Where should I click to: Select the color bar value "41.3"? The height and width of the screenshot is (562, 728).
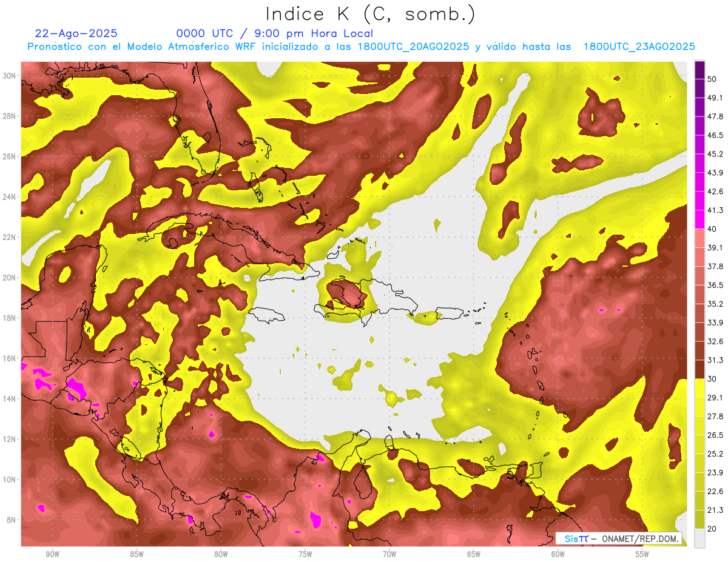pyautogui.click(x=715, y=210)
